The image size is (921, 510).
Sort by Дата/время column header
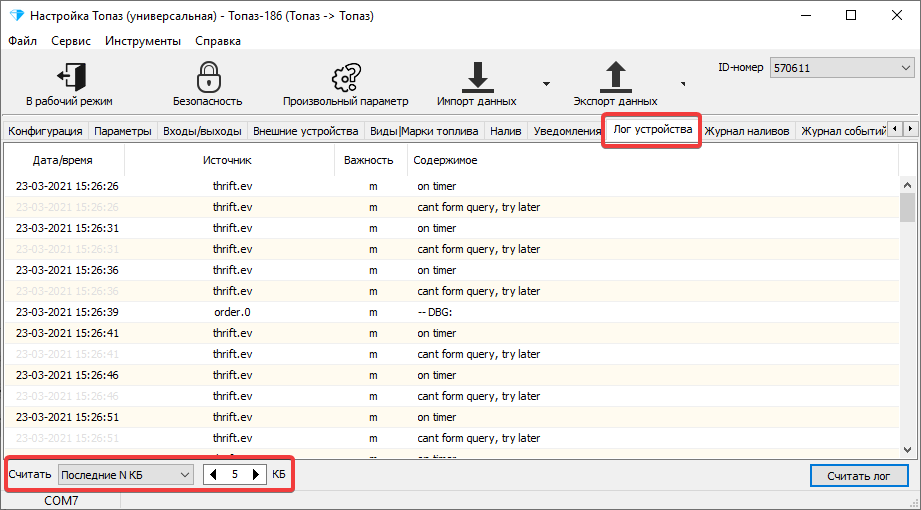pos(63,160)
